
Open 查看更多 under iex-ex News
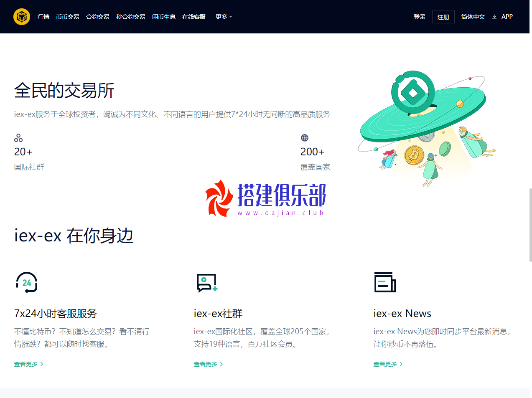tap(385, 364)
